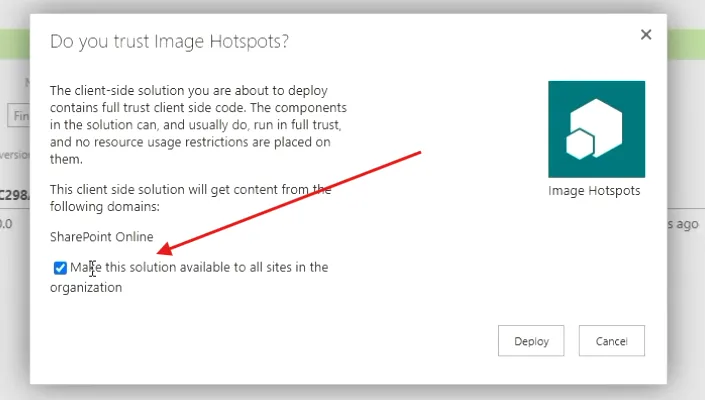Click the Deploy button
705x400 pixels.
point(531,341)
